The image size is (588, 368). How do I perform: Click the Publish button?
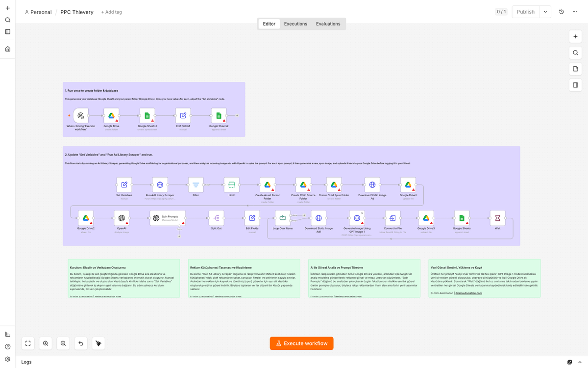[x=525, y=12]
